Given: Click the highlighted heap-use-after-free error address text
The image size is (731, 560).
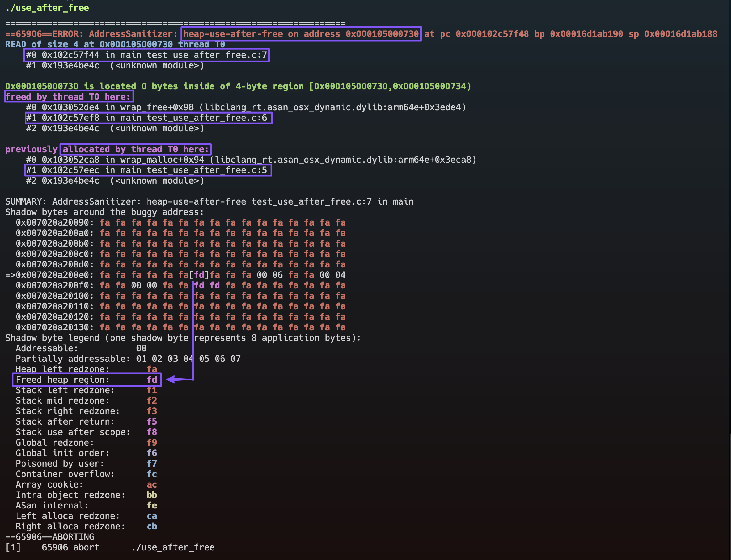Looking at the screenshot, I should [x=301, y=34].
